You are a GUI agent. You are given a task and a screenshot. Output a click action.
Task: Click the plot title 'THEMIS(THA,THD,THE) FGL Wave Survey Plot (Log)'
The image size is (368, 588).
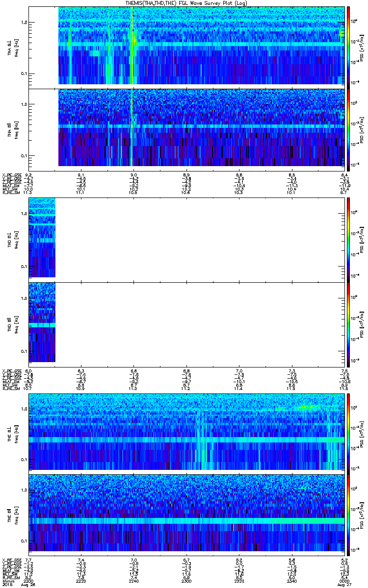pyautogui.click(x=187, y=3)
